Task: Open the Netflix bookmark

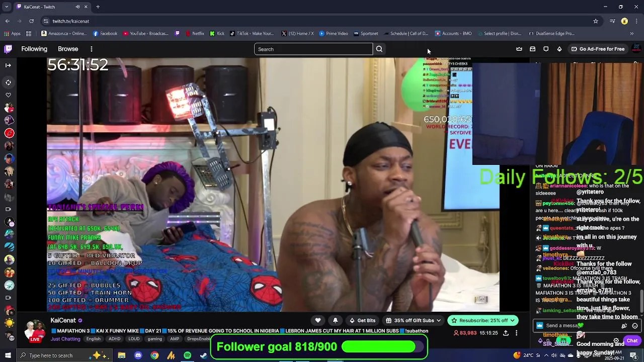Action: pos(195,34)
